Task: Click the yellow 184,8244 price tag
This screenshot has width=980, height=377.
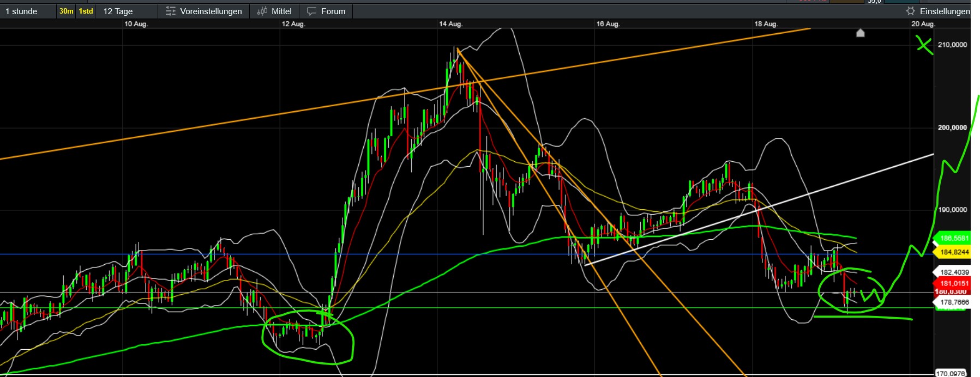Action: tap(953, 252)
